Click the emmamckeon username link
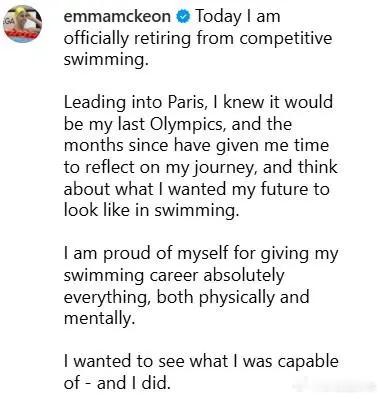This screenshot has height=399, width=380. tap(117, 16)
